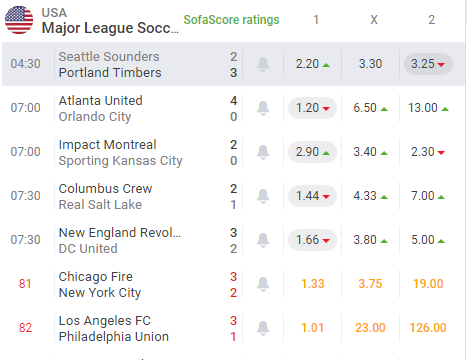Select the 2.90 odds for Impact Montreal
The width and height of the screenshot is (467, 360).
[312, 152]
